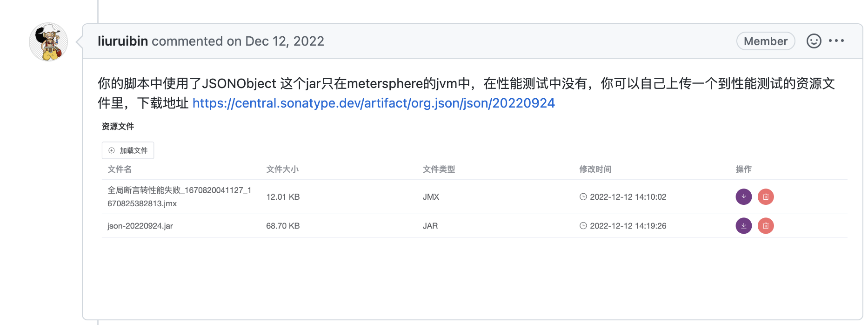Select the json-20220924.jar file name

[x=139, y=226]
